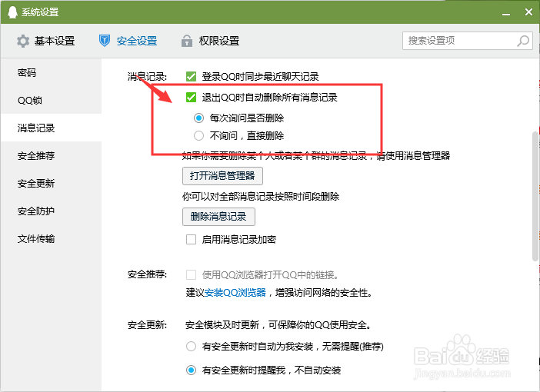This screenshot has height=392, width=540.
Task: Click the 安全模块及时更新 description text
Action: coord(278,325)
